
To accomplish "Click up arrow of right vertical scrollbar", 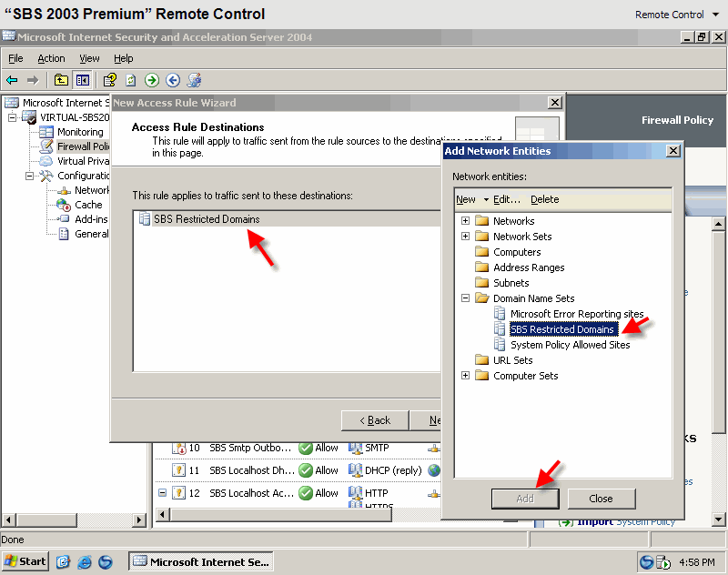I will tap(718, 225).
